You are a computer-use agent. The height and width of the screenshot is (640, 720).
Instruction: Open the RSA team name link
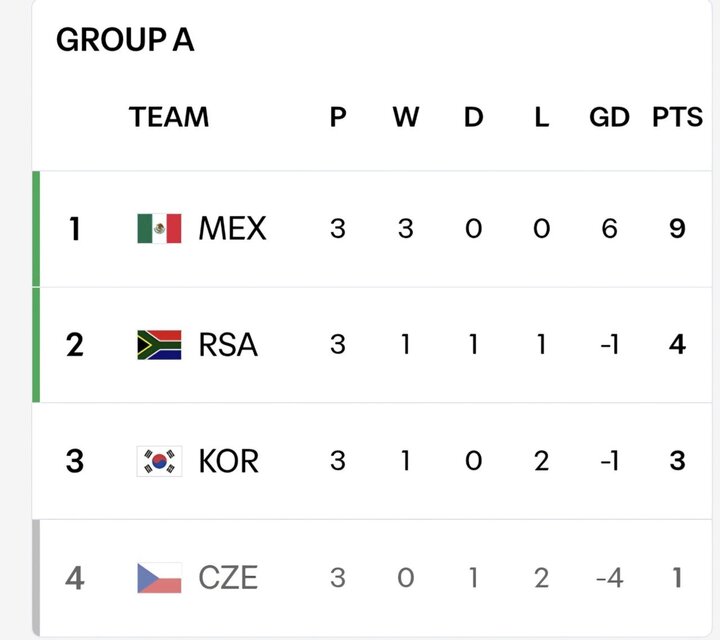click(x=228, y=345)
